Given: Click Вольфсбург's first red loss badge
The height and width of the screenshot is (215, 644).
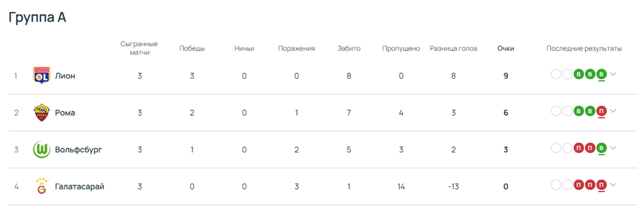Looking at the screenshot, I should click(x=578, y=148).
